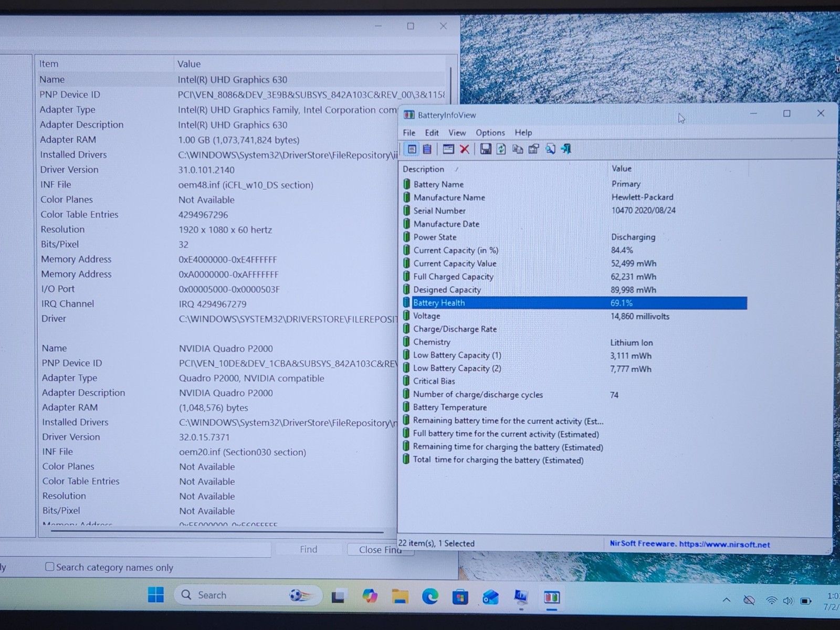Click the Value column header in System Information
Viewport: 840px width, 630px height.
[310, 64]
